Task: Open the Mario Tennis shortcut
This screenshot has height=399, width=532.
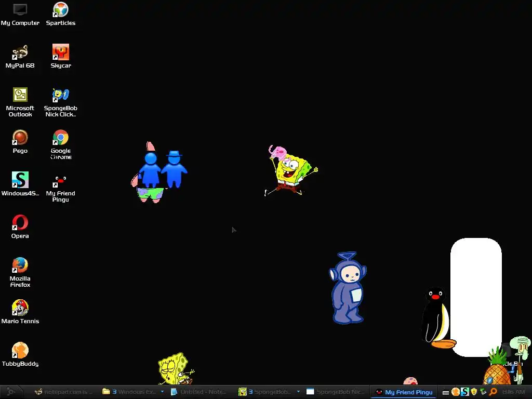Action: click(x=20, y=312)
